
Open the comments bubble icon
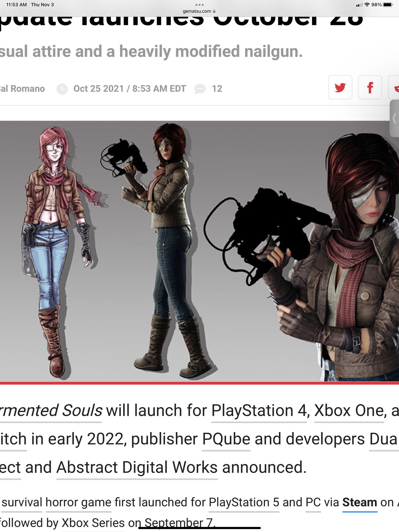[200, 89]
